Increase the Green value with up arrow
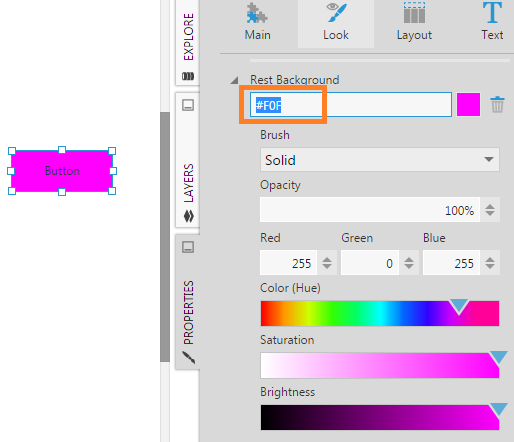The width and height of the screenshot is (514, 442). tap(409, 260)
